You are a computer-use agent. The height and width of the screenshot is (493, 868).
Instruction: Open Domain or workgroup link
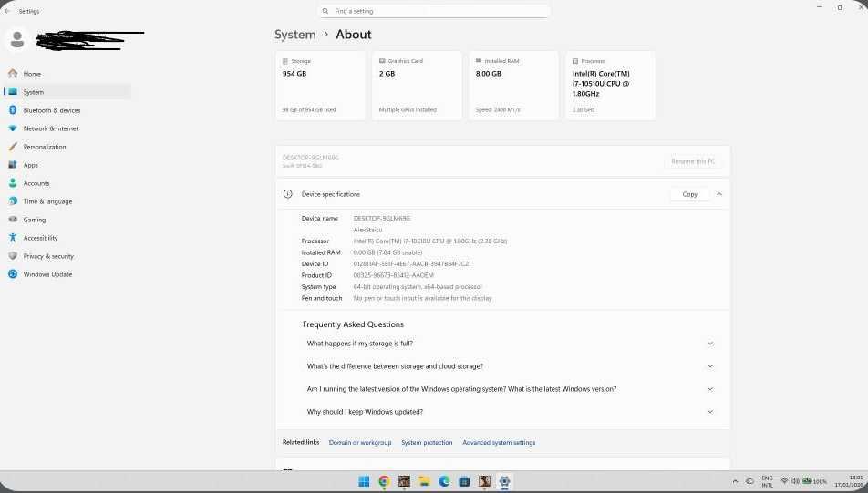(x=360, y=443)
